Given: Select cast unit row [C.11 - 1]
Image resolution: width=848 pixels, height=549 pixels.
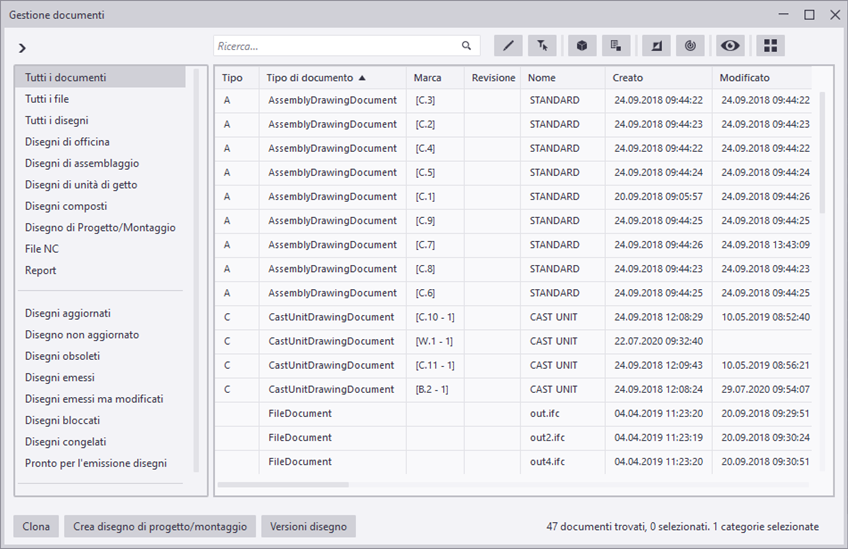Looking at the screenshot, I should [513, 366].
